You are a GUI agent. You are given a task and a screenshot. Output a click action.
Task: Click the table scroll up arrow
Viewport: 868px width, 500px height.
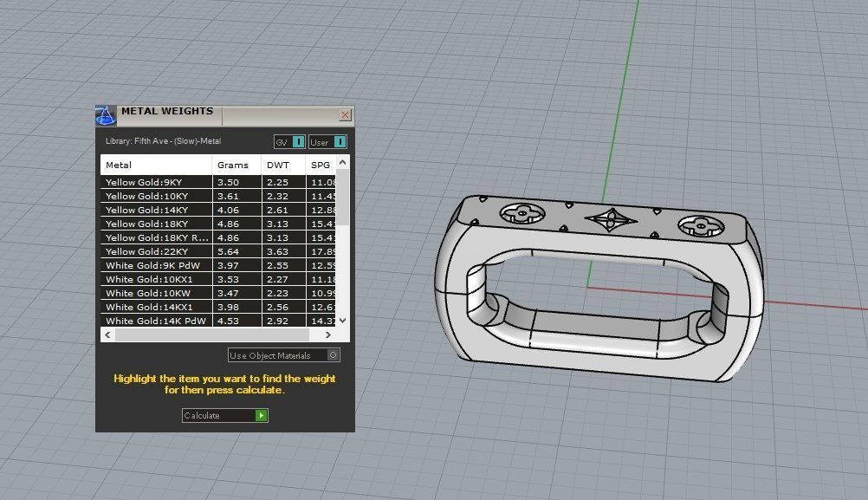343,162
